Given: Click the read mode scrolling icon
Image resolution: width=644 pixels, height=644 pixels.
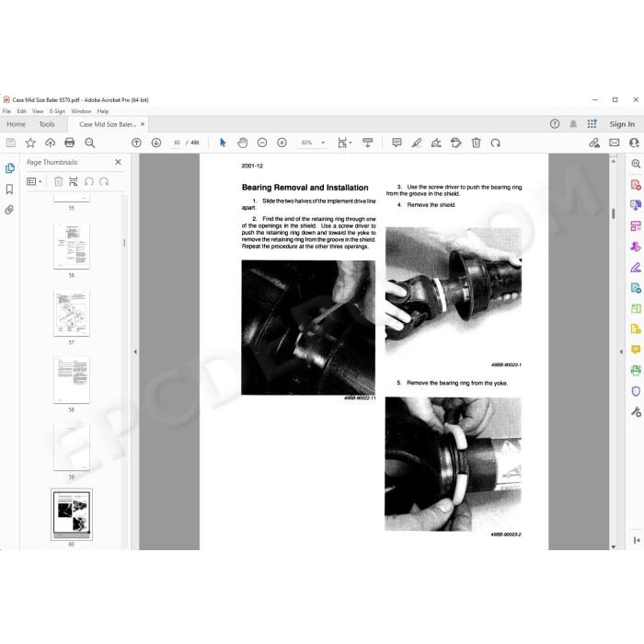Looking at the screenshot, I should (x=368, y=143).
